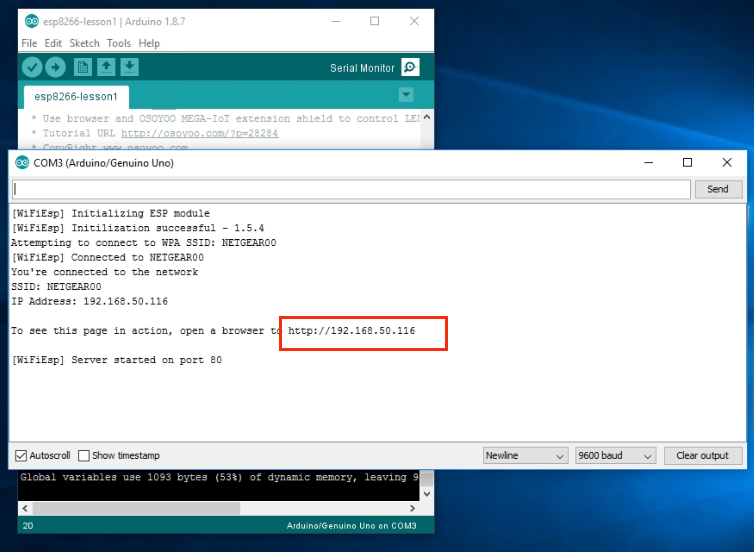This screenshot has height=552, width=754.
Task: Click the up arrow of code editor scrollbar
Action: (x=427, y=117)
